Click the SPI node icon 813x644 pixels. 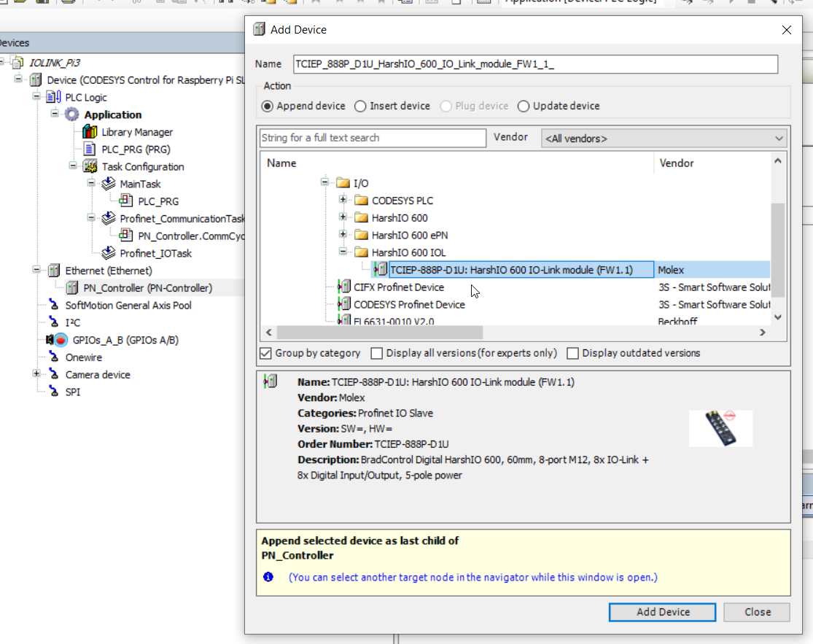[x=54, y=392]
